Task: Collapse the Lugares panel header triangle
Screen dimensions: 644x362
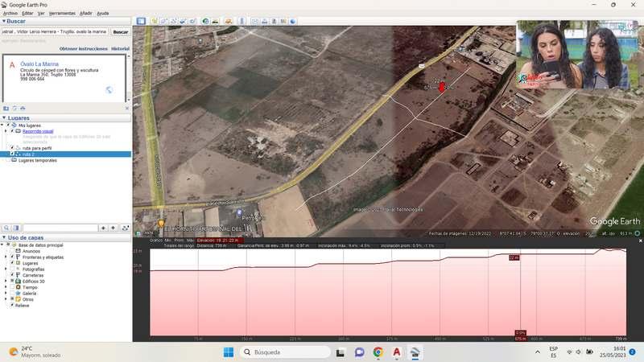Action: point(4,117)
